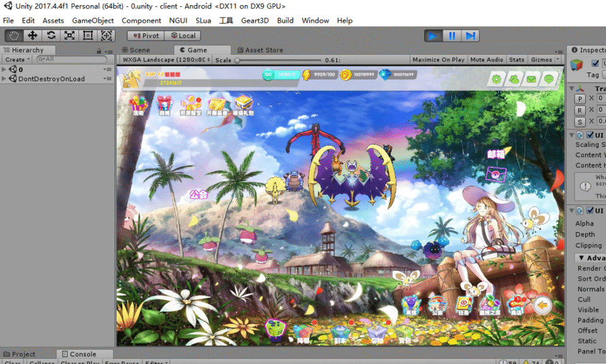Toggle the object active checkbox in Inspector
The image size is (606, 364).
(595, 63)
